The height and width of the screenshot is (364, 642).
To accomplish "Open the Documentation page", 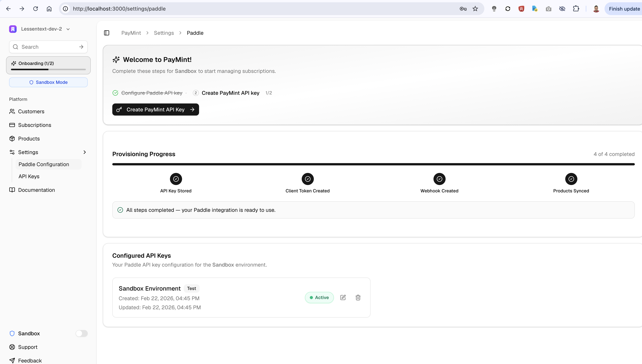I will tap(36, 190).
